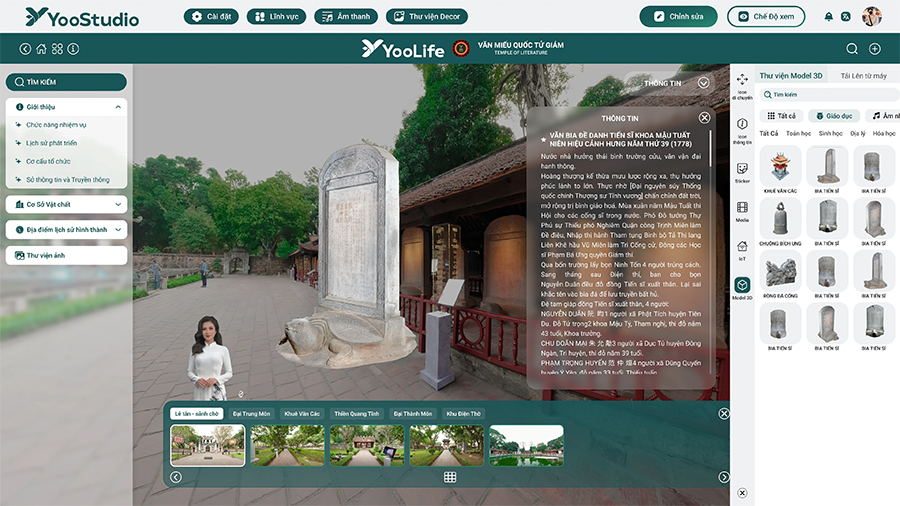900x506 pixels.
Task: Open the lake scene thumbnail
Action: click(526, 445)
